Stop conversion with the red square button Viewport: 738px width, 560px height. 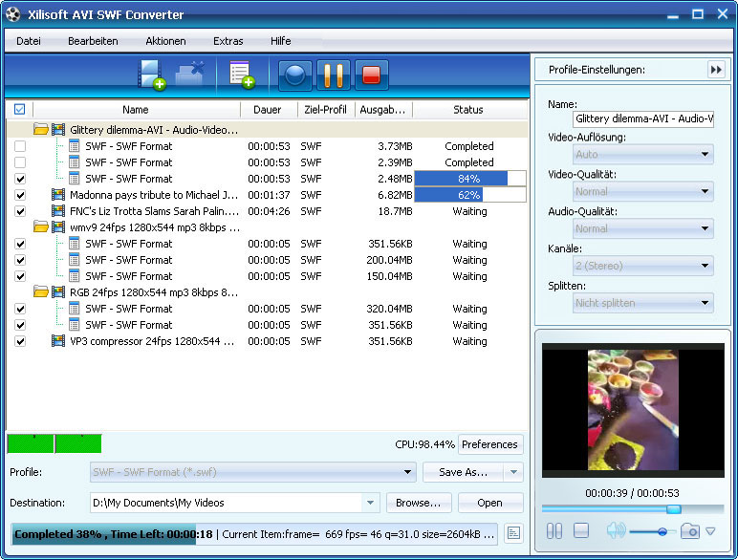pyautogui.click(x=371, y=75)
